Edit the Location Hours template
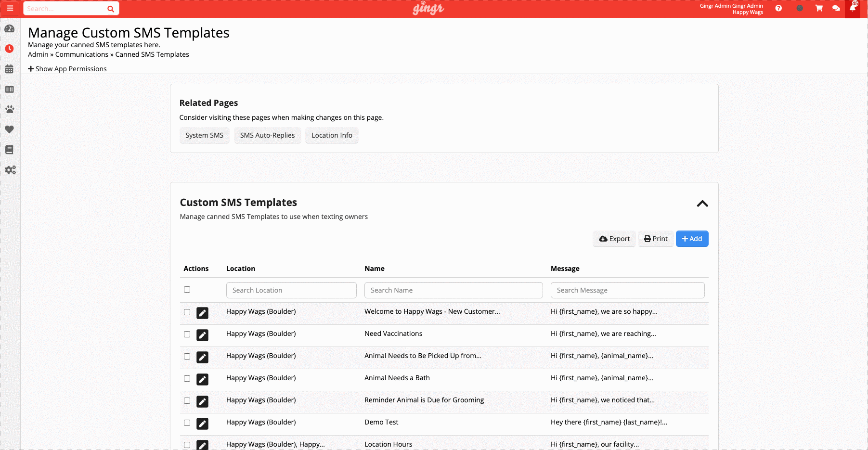Viewport: 868px width, 450px height. pos(203,445)
